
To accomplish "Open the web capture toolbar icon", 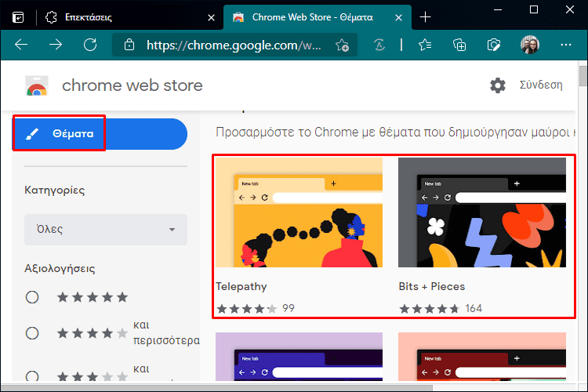I will (x=494, y=45).
